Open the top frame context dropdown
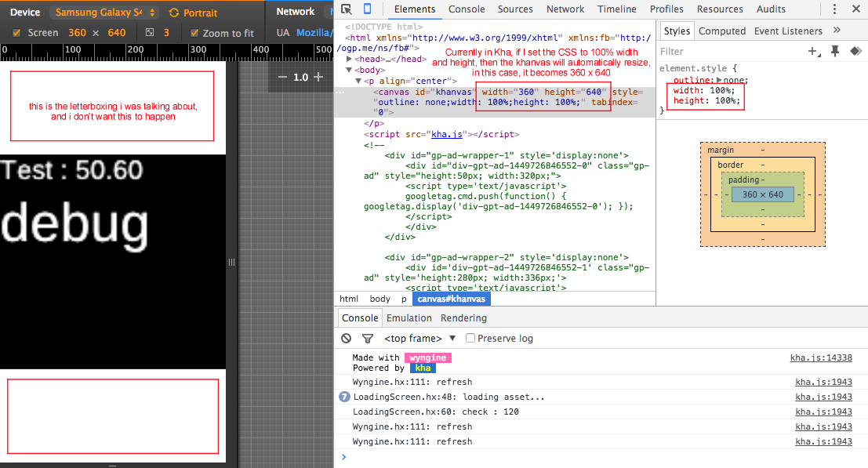Image resolution: width=868 pixels, height=468 pixels. pyautogui.click(x=419, y=338)
